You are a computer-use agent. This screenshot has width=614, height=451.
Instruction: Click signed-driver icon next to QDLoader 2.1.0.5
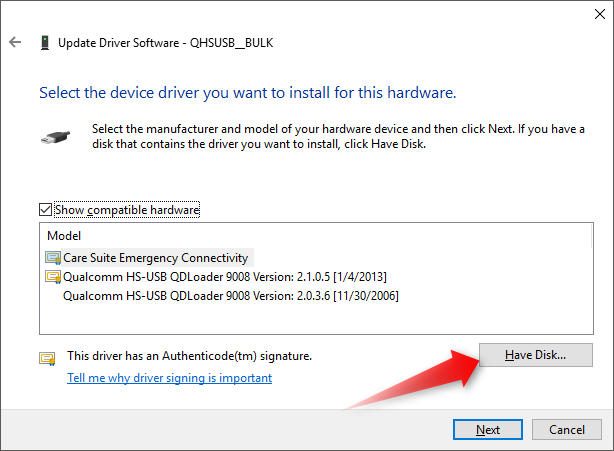click(x=53, y=277)
